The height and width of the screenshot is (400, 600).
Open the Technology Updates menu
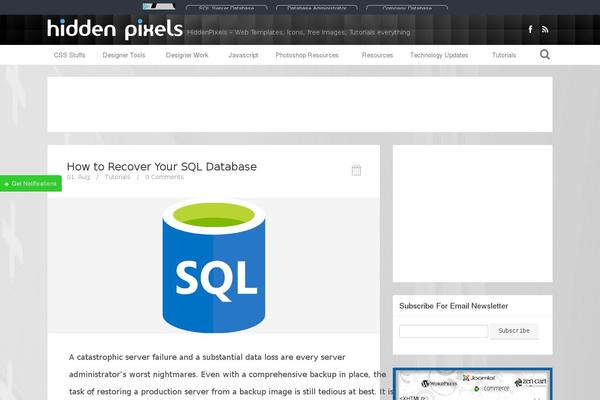[439, 55]
